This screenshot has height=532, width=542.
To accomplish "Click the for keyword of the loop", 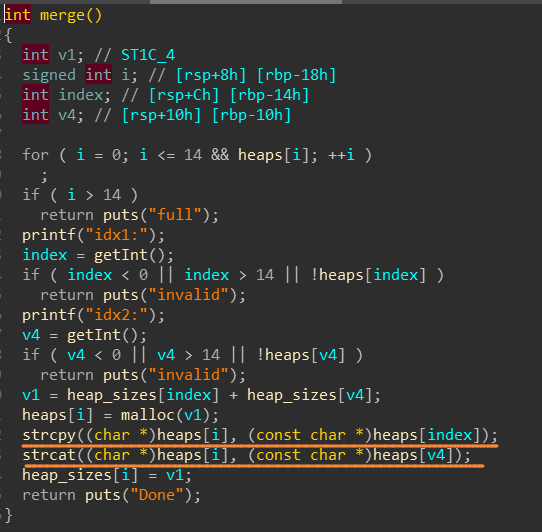I will pos(35,155).
